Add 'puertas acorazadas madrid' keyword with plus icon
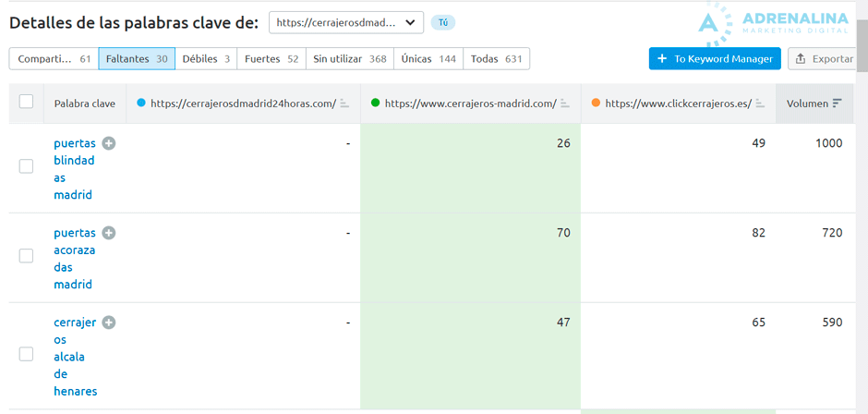The width and height of the screenshot is (868, 414). point(109,233)
